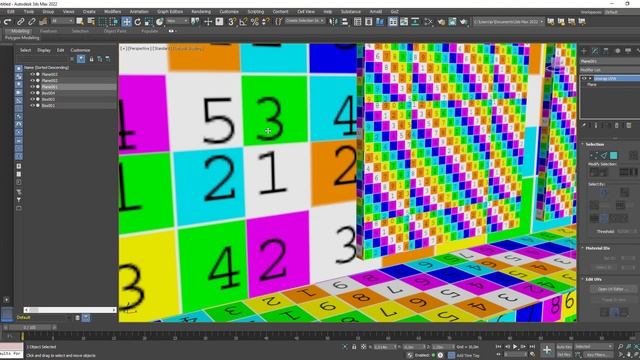Click Select and Manipulate icon
640x360 pixels.
point(208,21)
